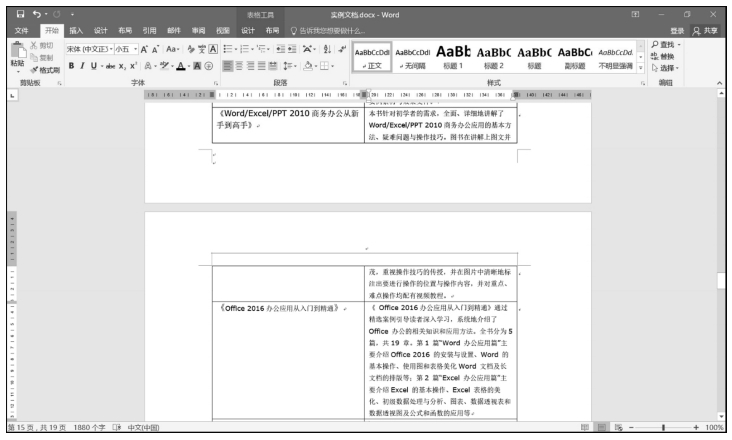Click the Share (共享) person icon

point(697,31)
